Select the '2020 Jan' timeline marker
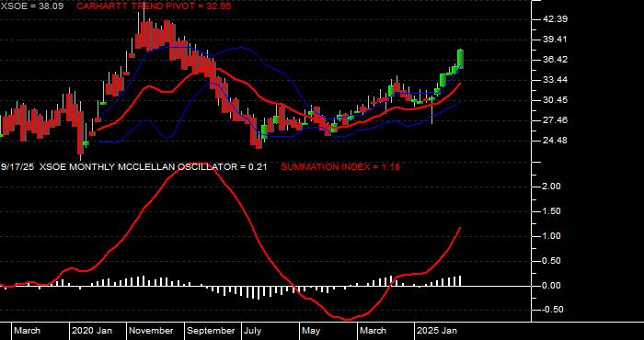This screenshot has width=644, height=340. pos(92,331)
